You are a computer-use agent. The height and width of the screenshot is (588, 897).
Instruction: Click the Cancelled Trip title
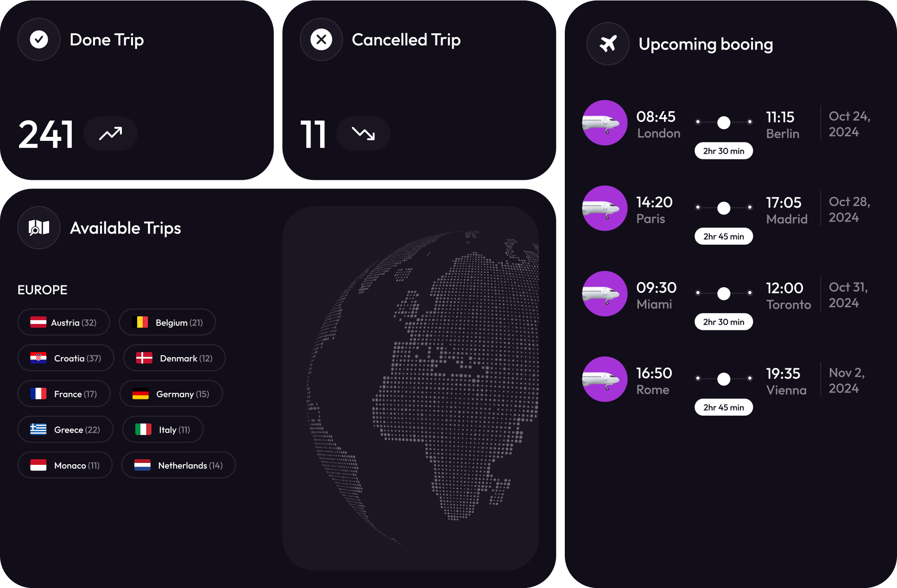[x=406, y=40]
